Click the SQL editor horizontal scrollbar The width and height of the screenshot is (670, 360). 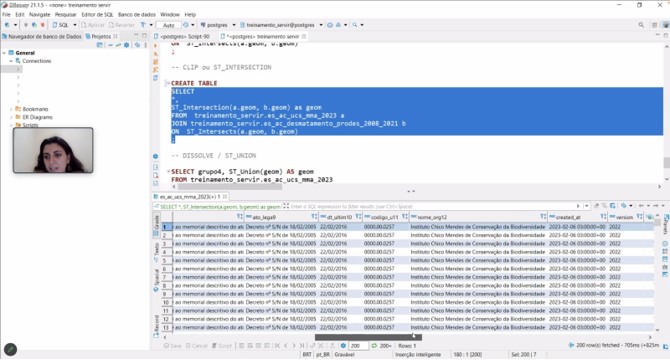point(230,187)
